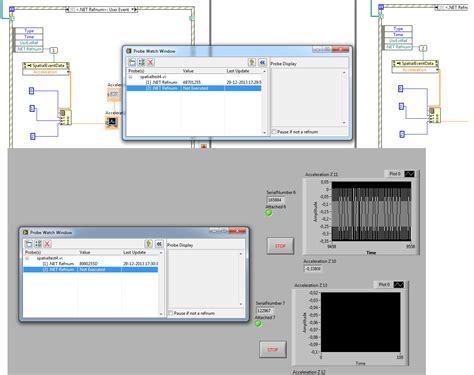Click the Plot 0 legend swatch of Acceleration Z 11
This screenshot has height=375, width=474.
pyautogui.click(x=410, y=174)
